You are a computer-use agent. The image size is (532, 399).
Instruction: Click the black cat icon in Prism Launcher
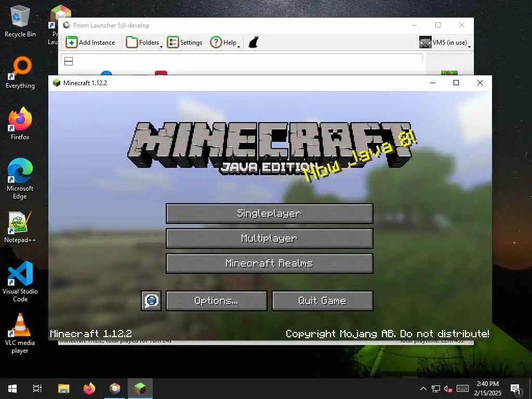pos(254,43)
